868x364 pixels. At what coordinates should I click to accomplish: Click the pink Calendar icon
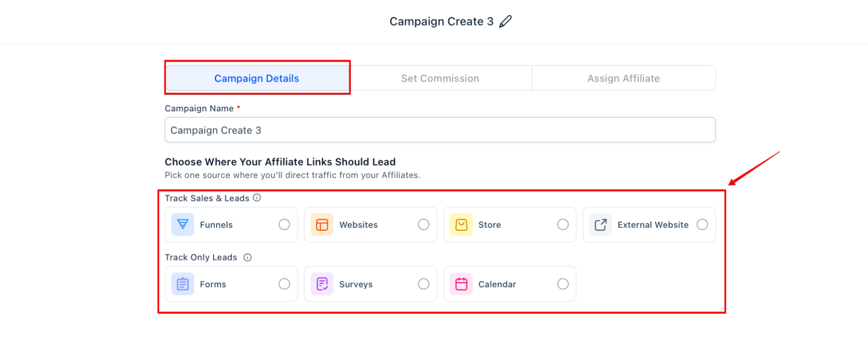coord(461,284)
